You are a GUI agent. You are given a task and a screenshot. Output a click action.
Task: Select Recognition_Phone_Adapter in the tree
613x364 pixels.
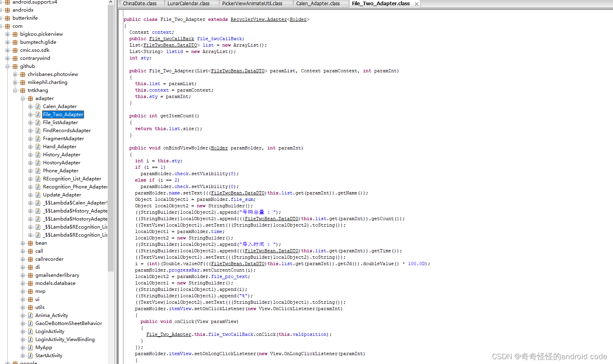coord(75,187)
